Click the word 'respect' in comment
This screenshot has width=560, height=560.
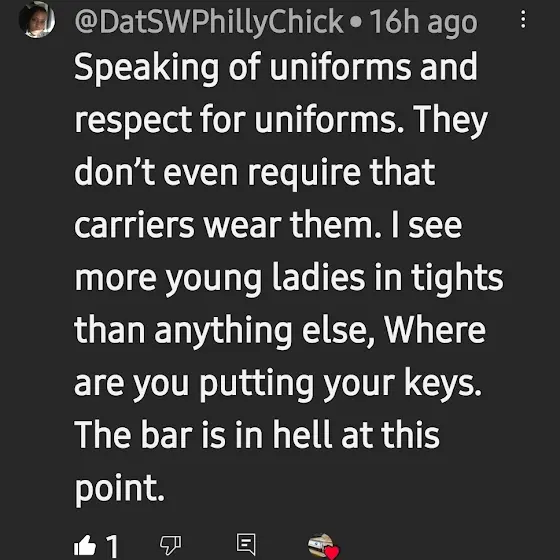(x=133, y=120)
